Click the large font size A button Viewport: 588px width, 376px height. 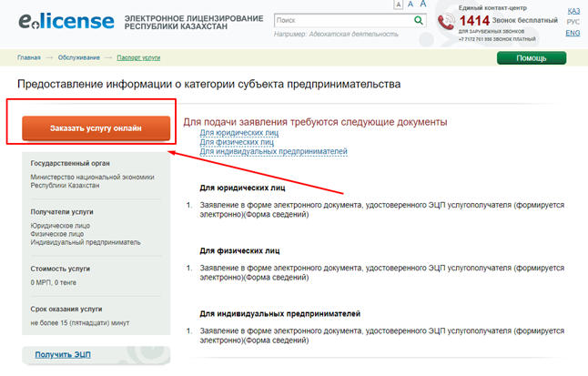pos(421,5)
